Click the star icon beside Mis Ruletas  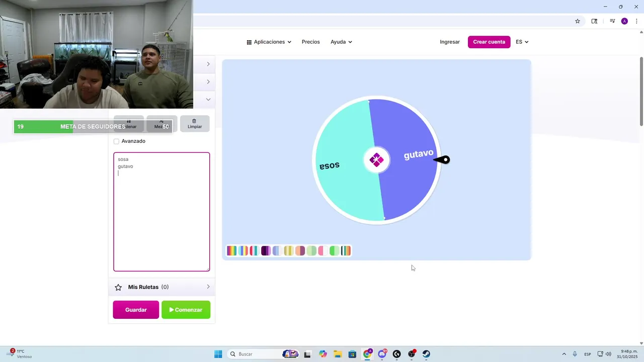118,287
